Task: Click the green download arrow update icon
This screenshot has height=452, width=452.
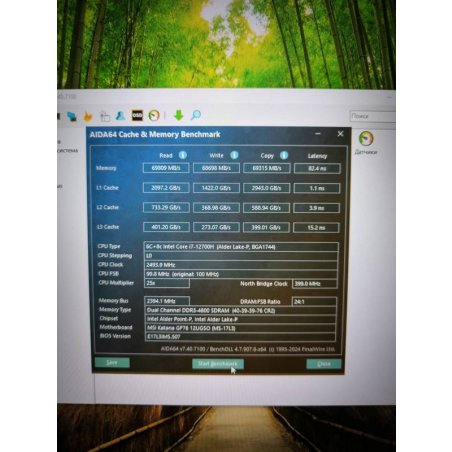Action: (179, 115)
